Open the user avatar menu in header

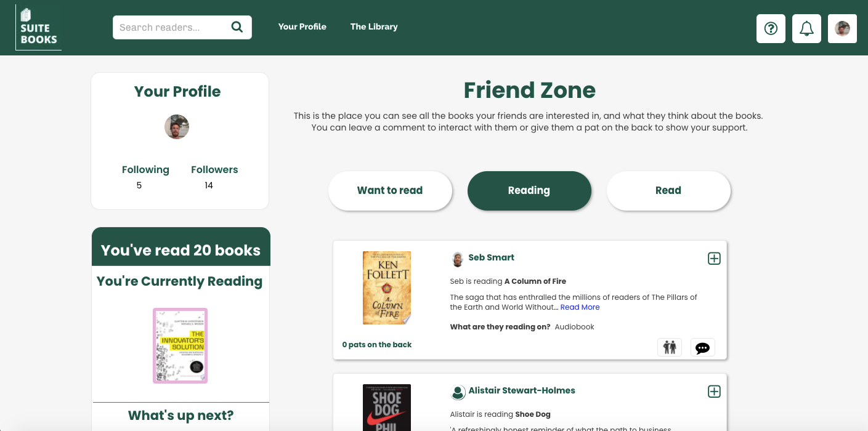(x=842, y=28)
